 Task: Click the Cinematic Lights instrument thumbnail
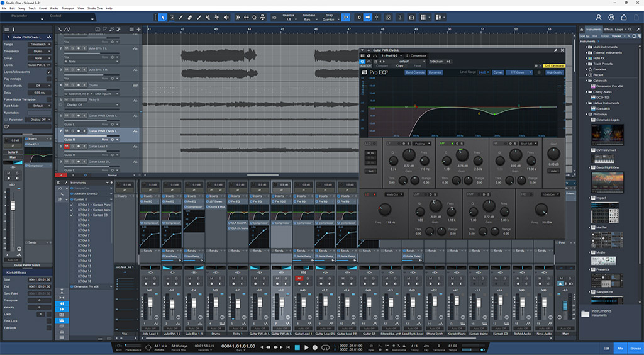[x=607, y=135]
